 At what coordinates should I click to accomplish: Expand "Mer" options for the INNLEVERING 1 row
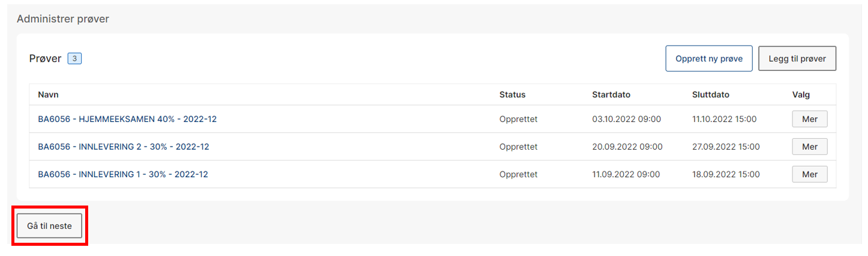coord(809,174)
